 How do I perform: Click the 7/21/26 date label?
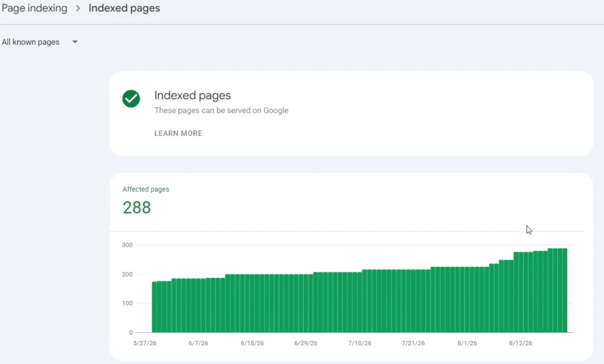[413, 343]
